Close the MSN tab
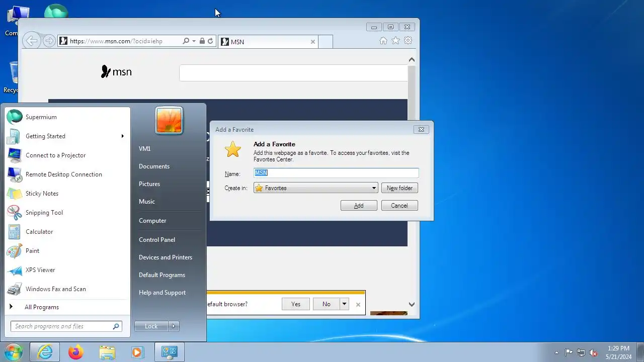Screen dimensions: 644x362 (313, 42)
